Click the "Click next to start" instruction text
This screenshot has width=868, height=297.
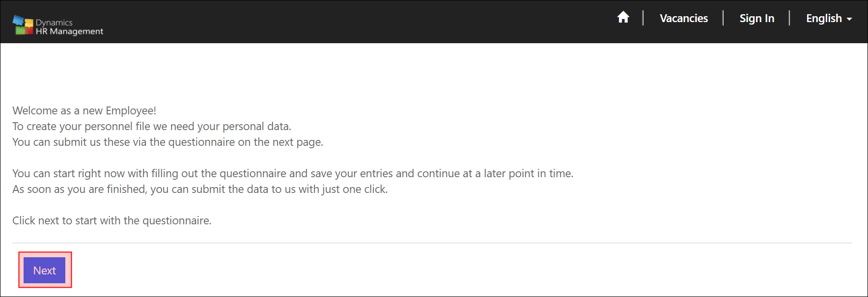click(112, 221)
